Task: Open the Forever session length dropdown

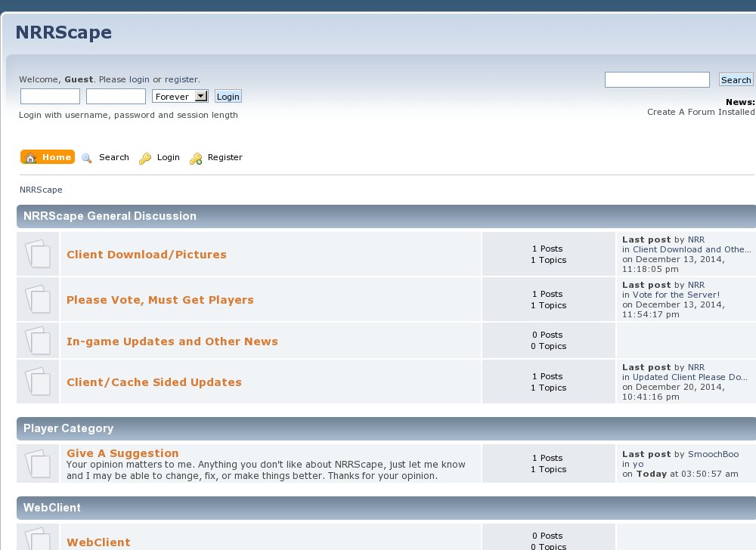Action: click(180, 97)
